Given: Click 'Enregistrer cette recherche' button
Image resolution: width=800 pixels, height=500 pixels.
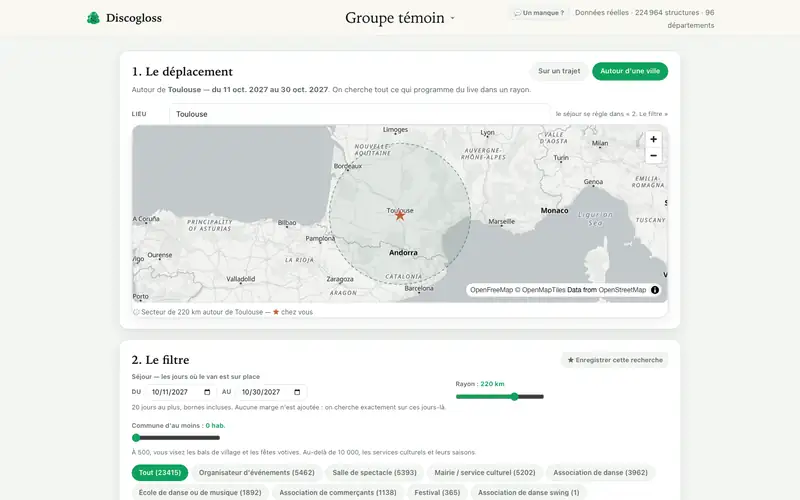Looking at the screenshot, I should [614, 360].
